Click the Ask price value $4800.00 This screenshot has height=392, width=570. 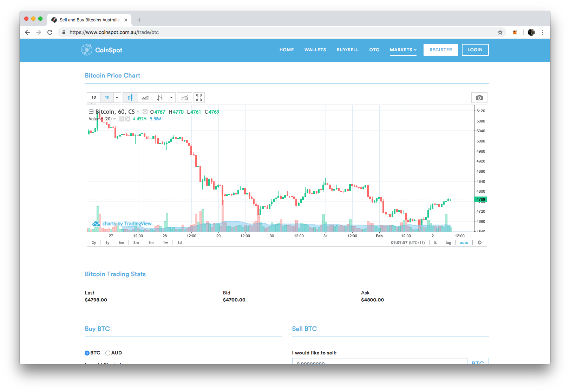[x=373, y=300]
